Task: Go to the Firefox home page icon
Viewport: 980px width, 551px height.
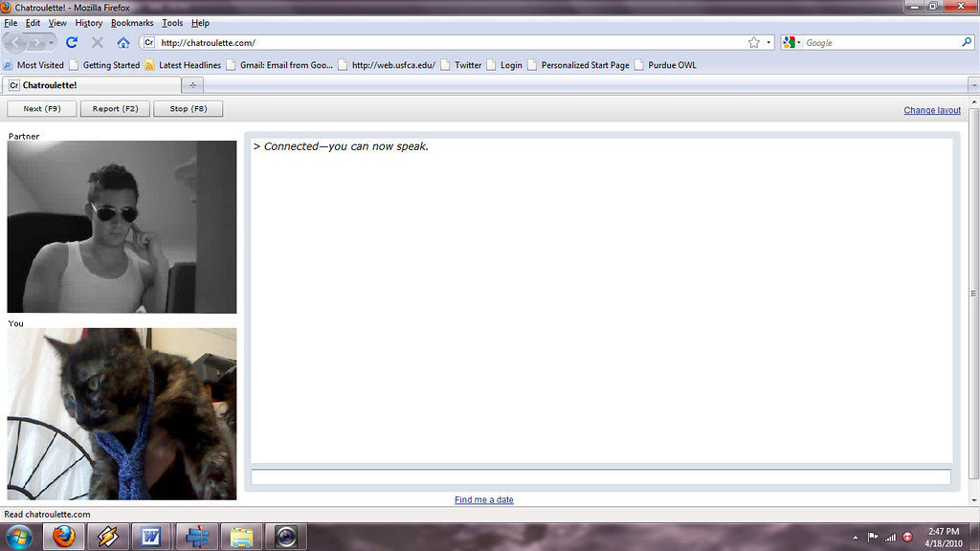Action: (123, 42)
